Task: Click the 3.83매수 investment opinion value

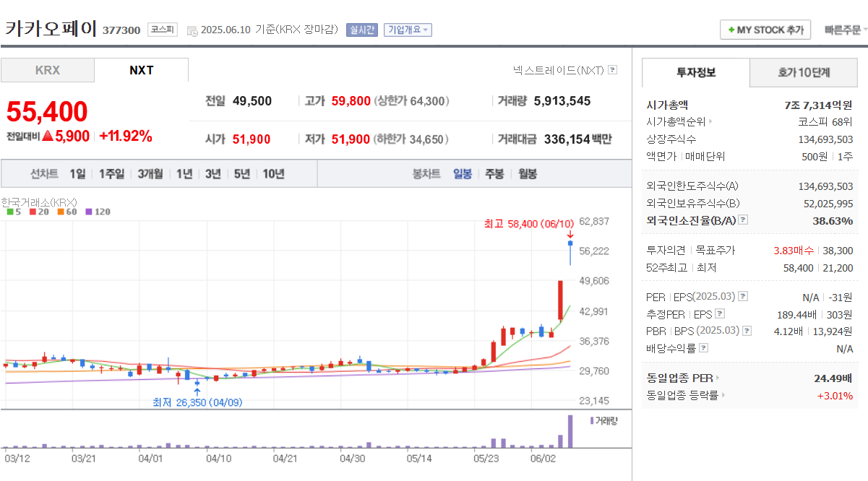Action: [x=794, y=251]
